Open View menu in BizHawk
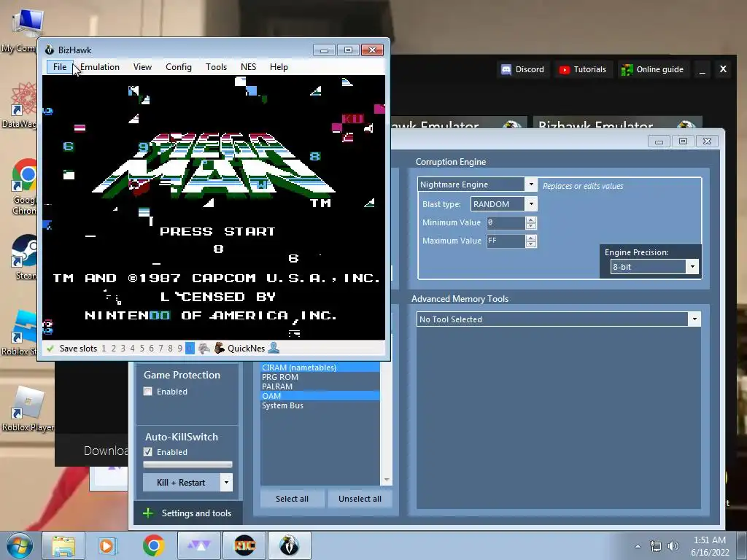Screen dimensions: 747x560 [142, 67]
